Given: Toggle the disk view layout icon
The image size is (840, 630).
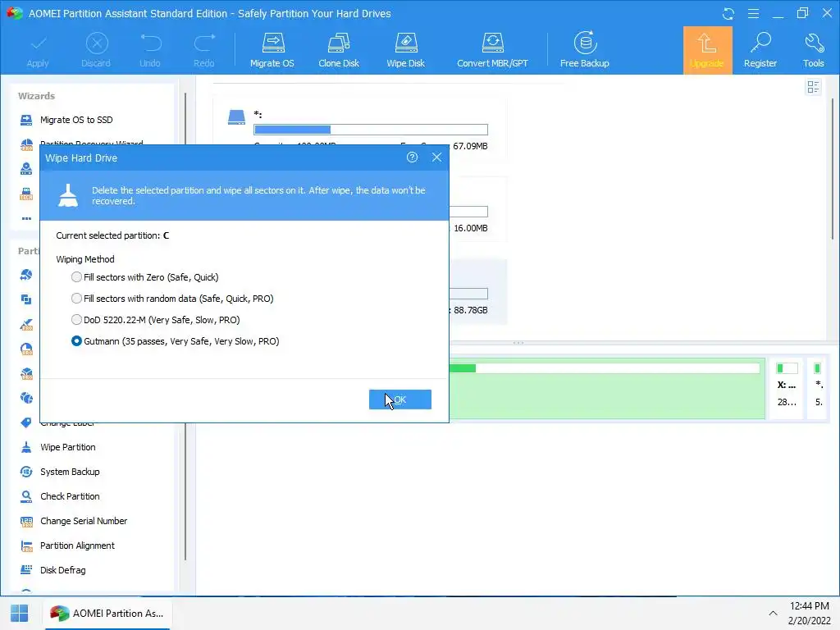Looking at the screenshot, I should 813,87.
